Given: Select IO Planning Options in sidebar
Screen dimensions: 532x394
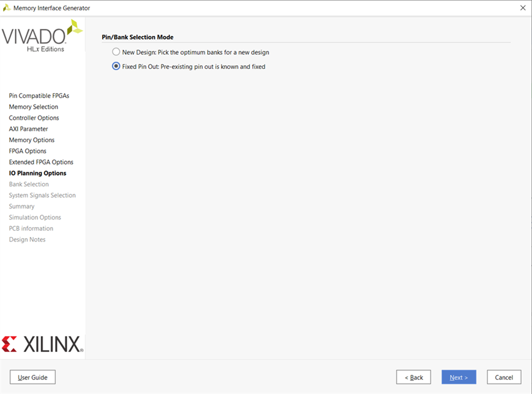Looking at the screenshot, I should click(38, 173).
